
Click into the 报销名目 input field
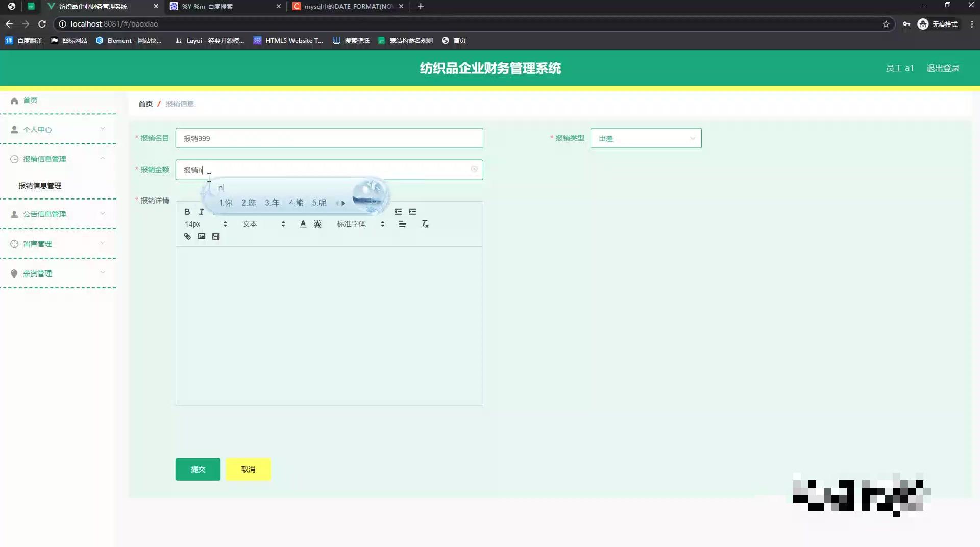pyautogui.click(x=329, y=138)
